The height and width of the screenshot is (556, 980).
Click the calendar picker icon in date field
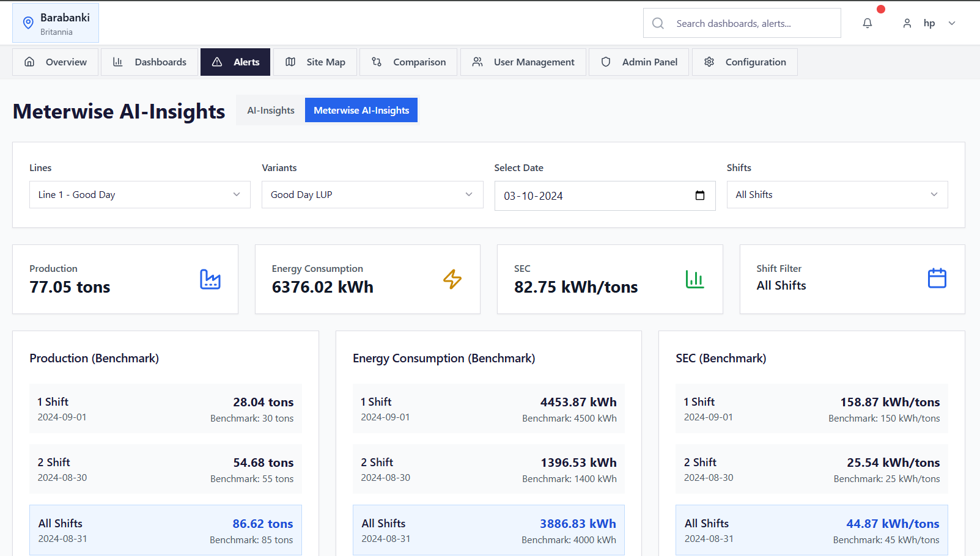pos(700,196)
